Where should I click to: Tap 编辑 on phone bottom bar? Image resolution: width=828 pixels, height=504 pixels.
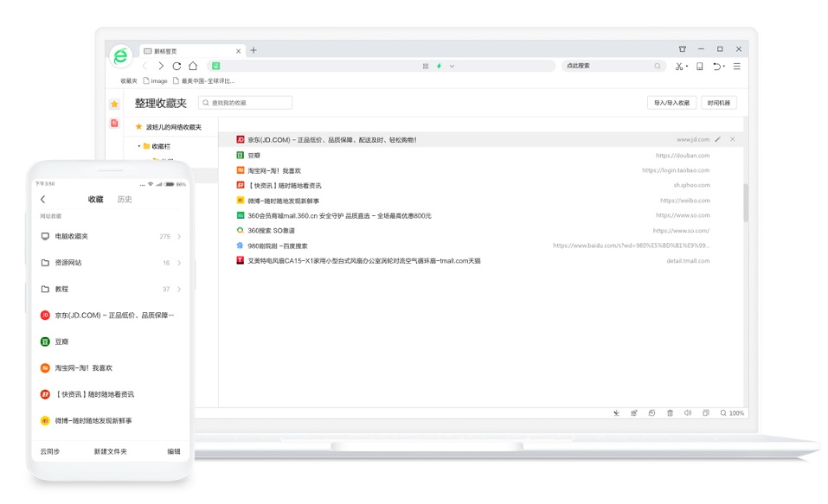(x=174, y=452)
